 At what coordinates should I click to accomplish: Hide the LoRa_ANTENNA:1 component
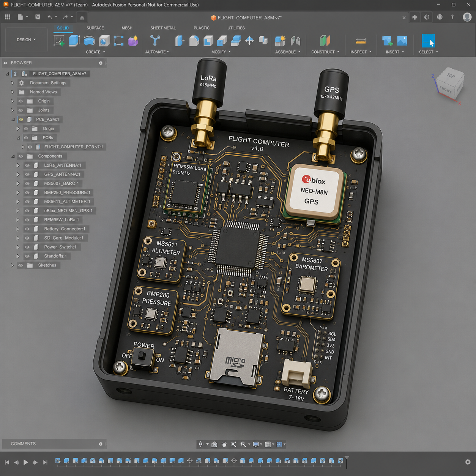[x=27, y=165]
